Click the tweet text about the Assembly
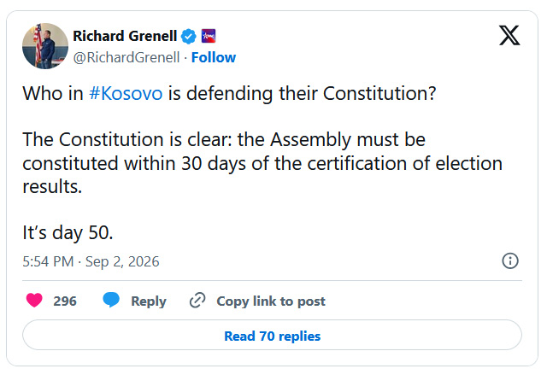 [262, 163]
